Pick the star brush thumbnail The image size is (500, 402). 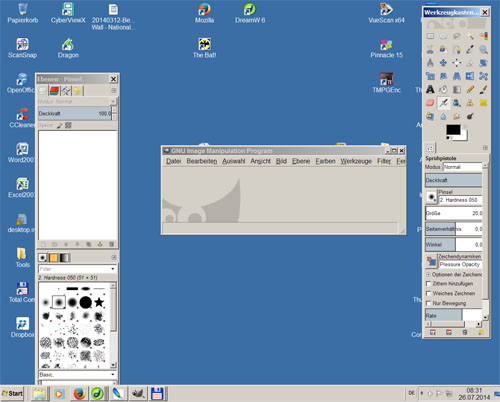(99, 302)
